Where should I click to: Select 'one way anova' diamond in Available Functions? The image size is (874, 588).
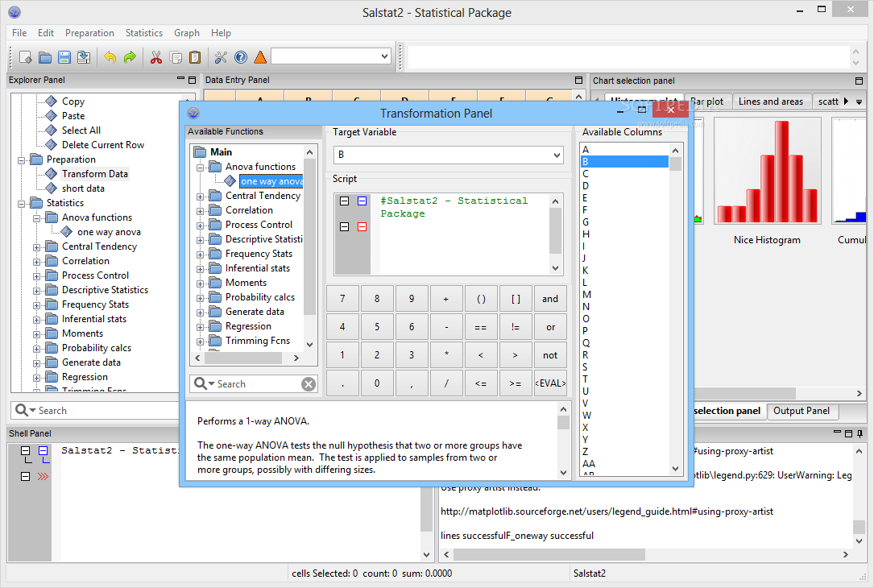[230, 180]
